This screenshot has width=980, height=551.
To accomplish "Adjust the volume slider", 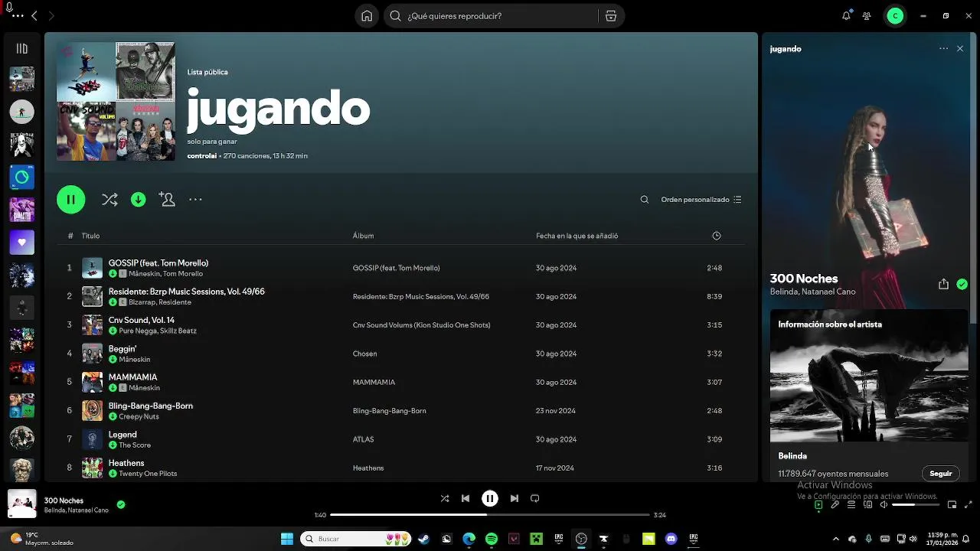I will [x=916, y=505].
